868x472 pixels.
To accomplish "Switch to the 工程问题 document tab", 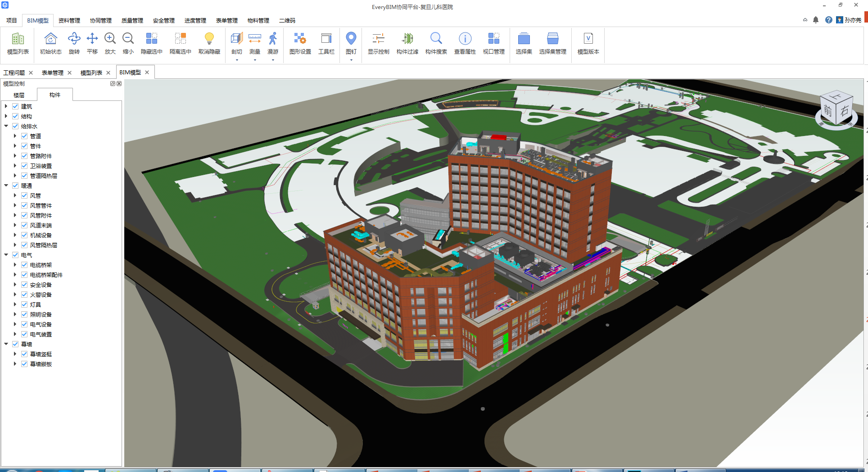I will click(14, 73).
